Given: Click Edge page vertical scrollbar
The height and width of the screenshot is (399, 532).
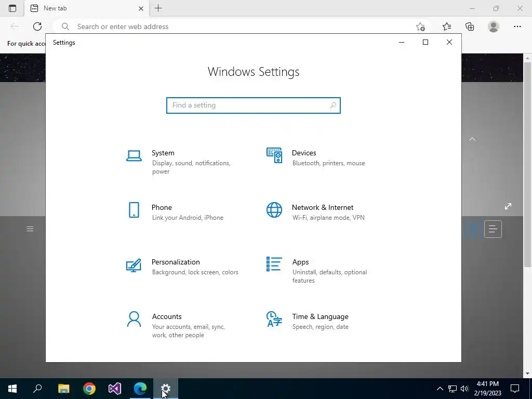Looking at the screenshot, I should (527, 164).
